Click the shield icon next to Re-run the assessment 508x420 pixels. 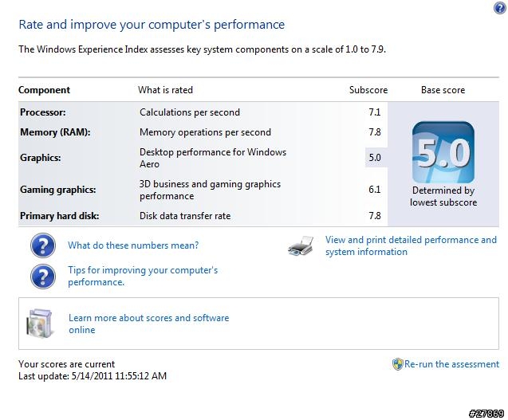pos(397,364)
